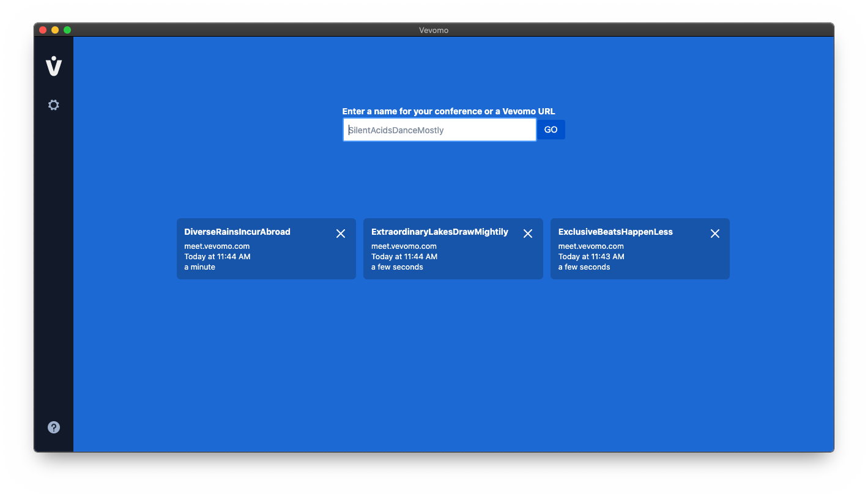Rejoin the ExclusiveBeatsHappenLess meeting card
The image size is (868, 497).
click(x=640, y=249)
